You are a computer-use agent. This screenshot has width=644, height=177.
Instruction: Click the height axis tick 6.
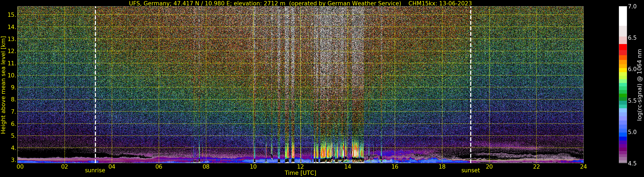point(13,124)
